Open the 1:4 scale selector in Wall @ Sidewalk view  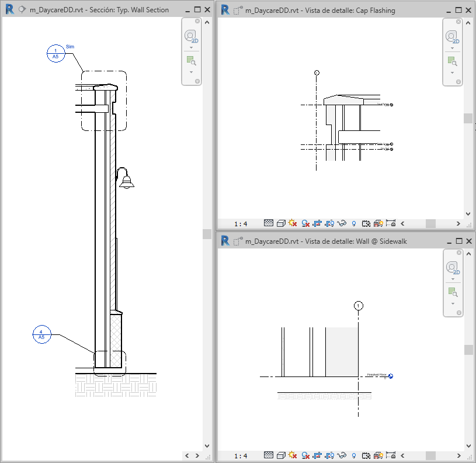tap(241, 456)
